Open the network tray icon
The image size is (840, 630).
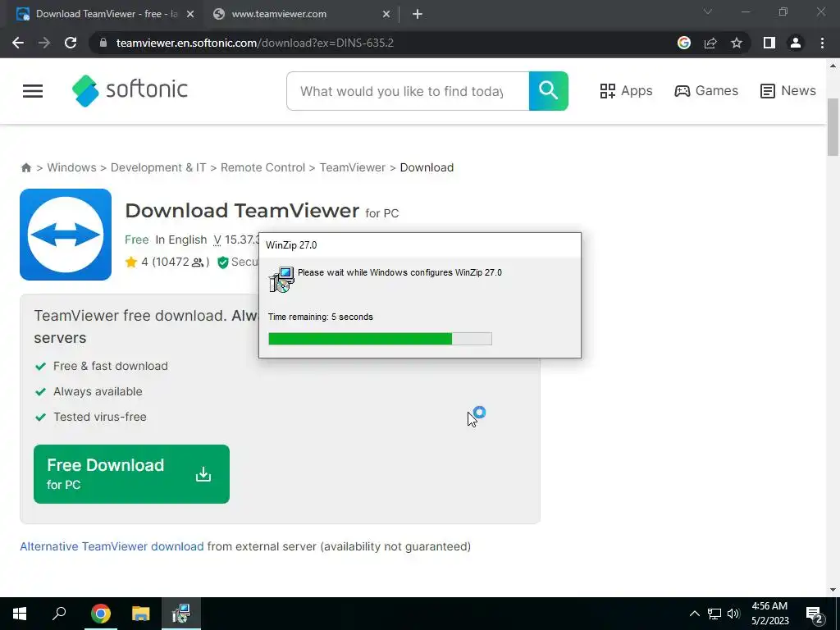click(x=714, y=614)
